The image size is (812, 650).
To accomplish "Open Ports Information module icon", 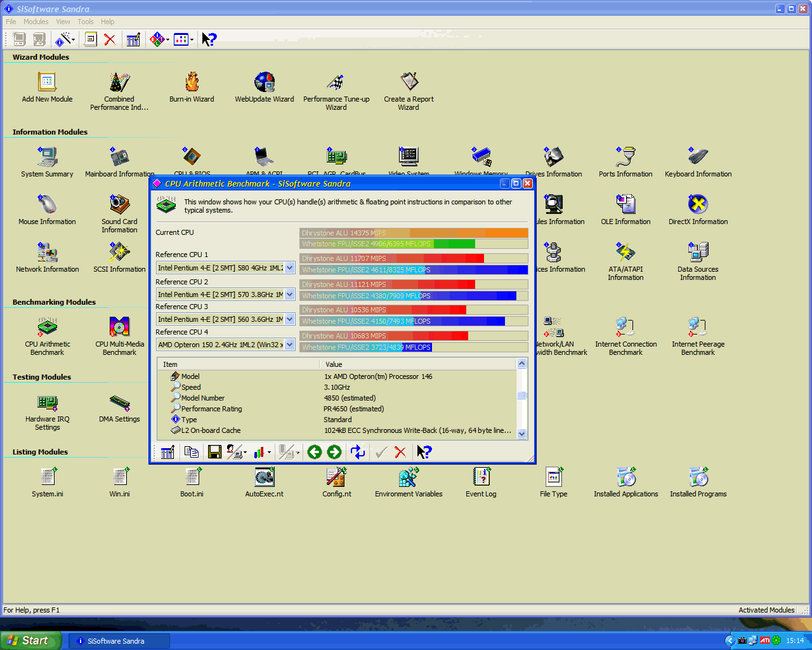I will (625, 157).
